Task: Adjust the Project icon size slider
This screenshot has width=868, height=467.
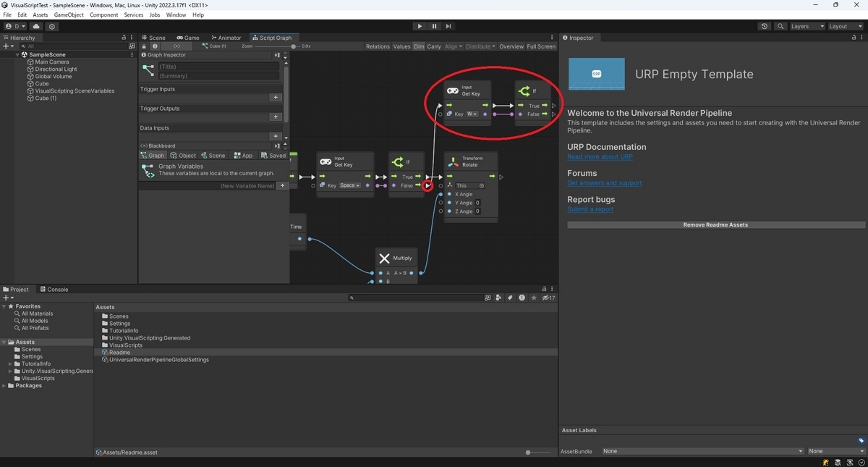Action: pyautogui.click(x=528, y=452)
